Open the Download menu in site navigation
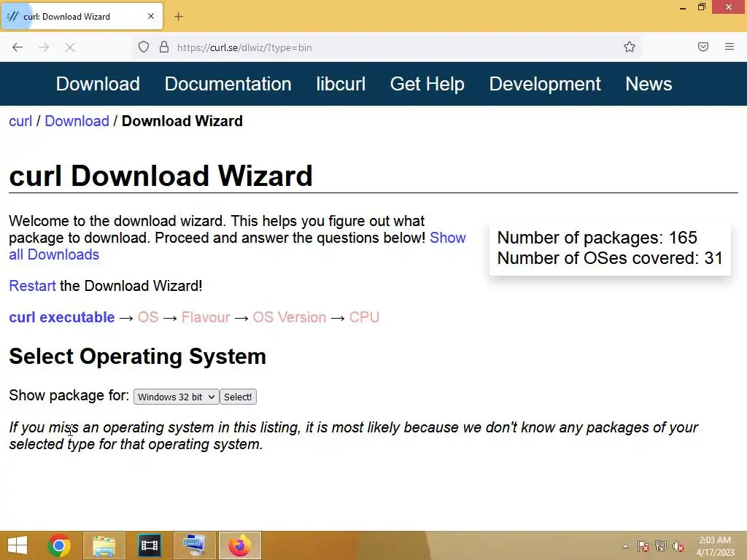The image size is (747, 560). coord(98,84)
